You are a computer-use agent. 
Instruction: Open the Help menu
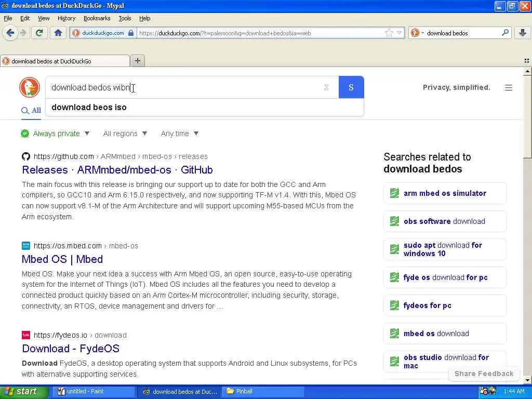(144, 18)
